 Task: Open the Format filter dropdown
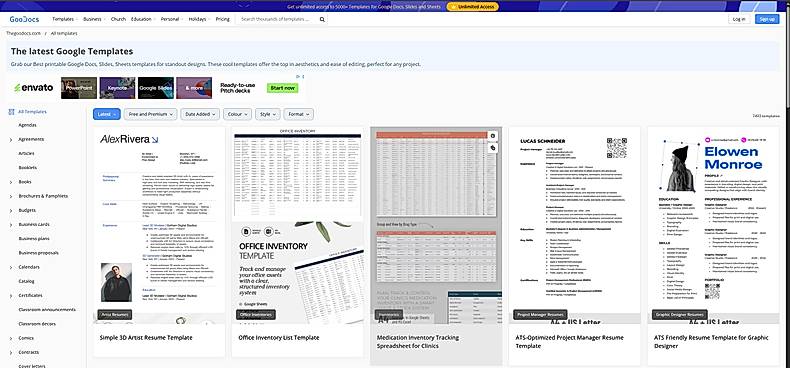click(x=298, y=114)
